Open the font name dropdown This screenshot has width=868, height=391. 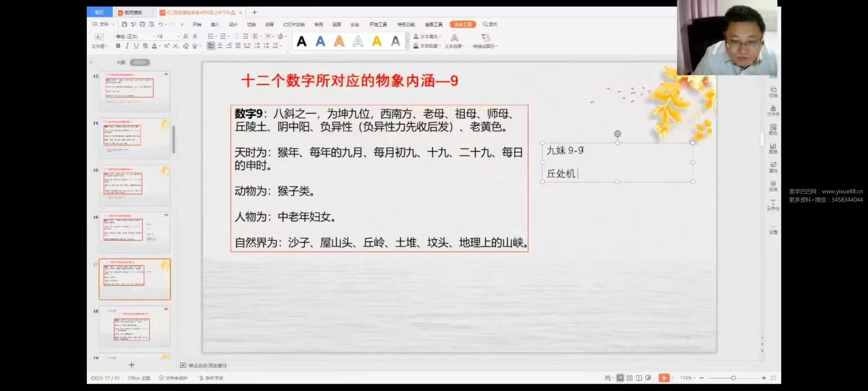(x=154, y=36)
